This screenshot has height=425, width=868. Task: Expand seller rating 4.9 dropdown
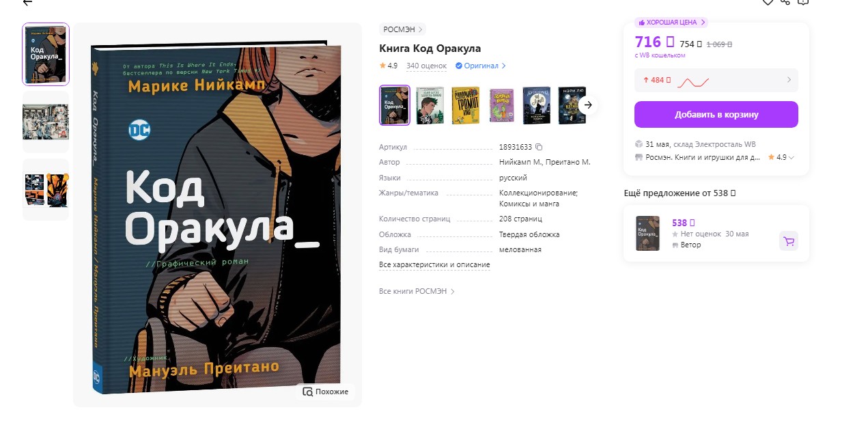pyautogui.click(x=782, y=157)
